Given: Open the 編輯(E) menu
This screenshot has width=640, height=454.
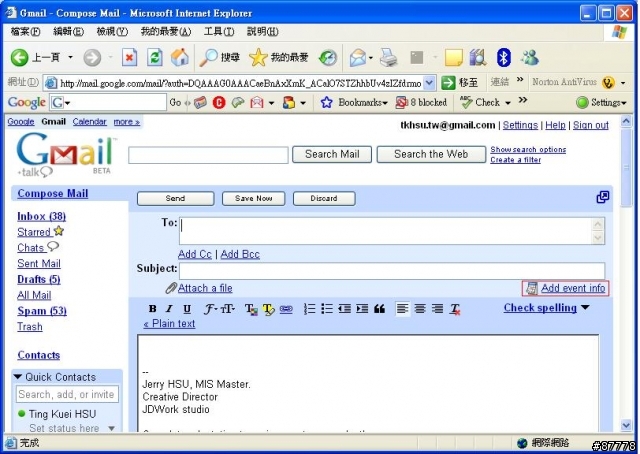Looking at the screenshot, I should point(68,32).
